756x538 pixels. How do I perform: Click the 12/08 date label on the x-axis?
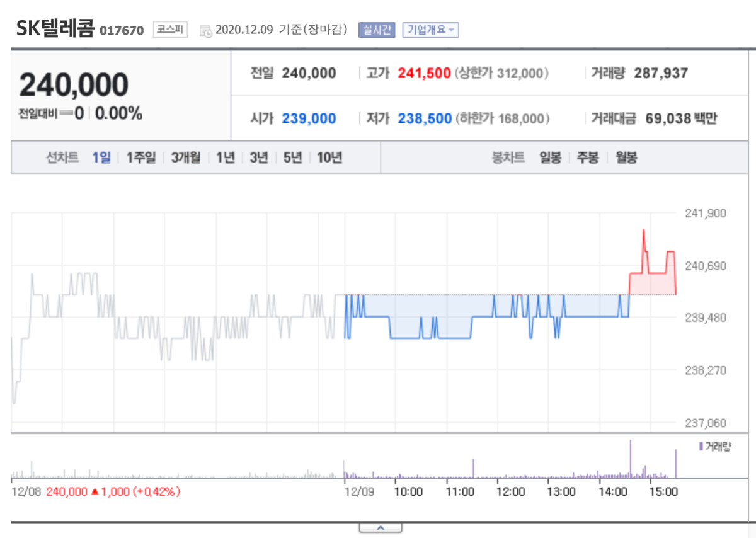pos(26,491)
